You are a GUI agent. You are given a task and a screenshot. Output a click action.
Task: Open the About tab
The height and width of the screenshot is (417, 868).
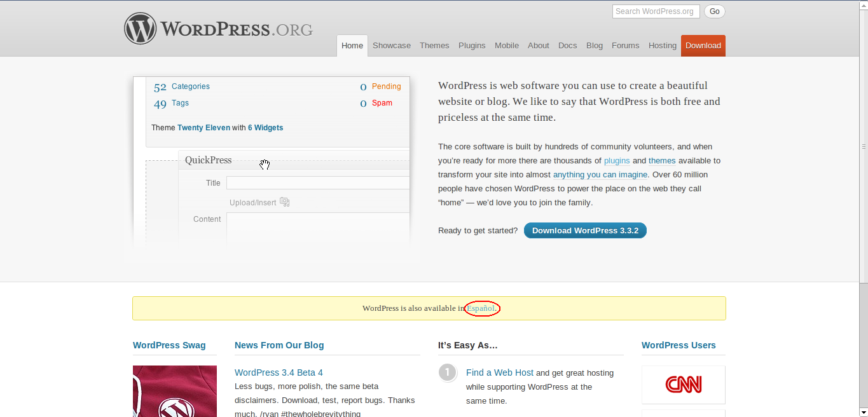tap(539, 46)
